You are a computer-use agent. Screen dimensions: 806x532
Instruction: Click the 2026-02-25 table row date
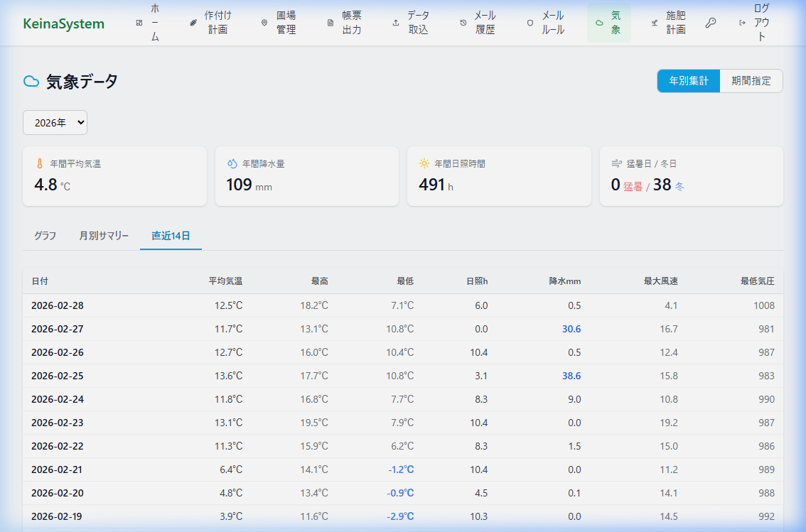click(58, 376)
